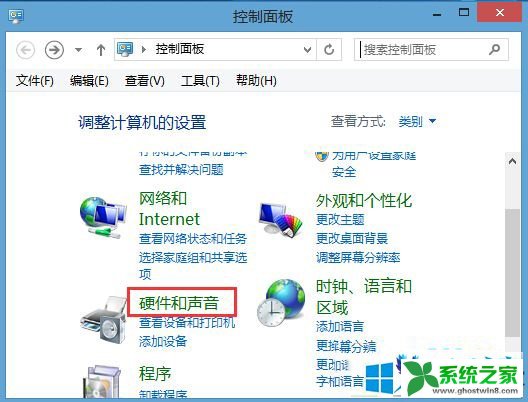Go up one level with Up arrow
Image resolution: width=528 pixels, height=402 pixels.
101,50
